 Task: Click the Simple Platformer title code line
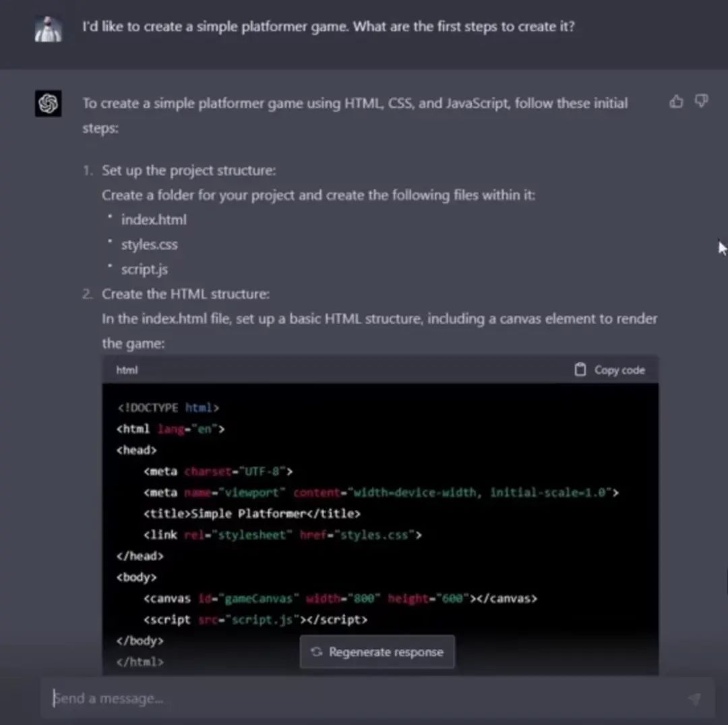(251, 514)
